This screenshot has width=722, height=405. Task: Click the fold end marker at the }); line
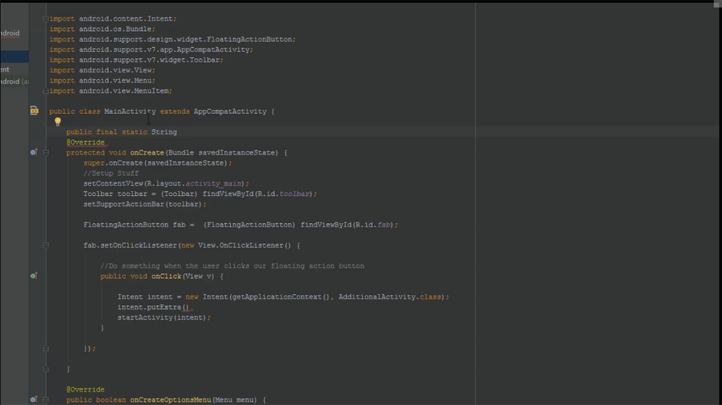(x=46, y=348)
